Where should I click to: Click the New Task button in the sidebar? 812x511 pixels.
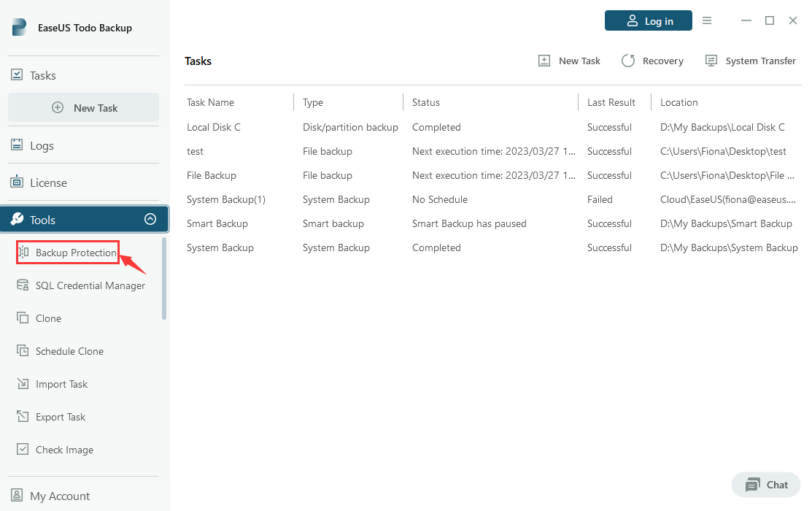coord(84,108)
